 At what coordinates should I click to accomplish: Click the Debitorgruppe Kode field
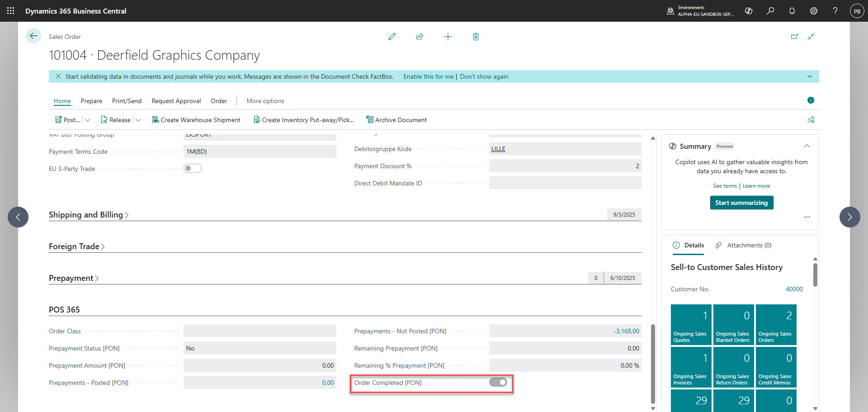(565, 149)
